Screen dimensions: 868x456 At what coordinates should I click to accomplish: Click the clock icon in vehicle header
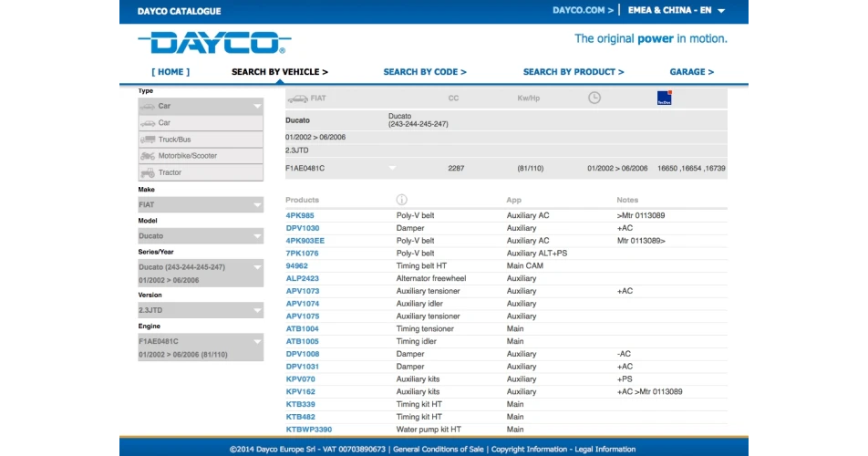(594, 98)
